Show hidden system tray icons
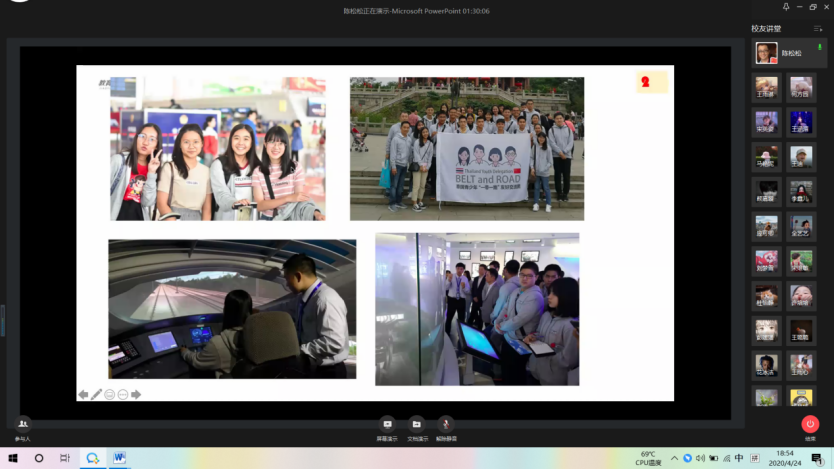The height and width of the screenshot is (469, 834). coord(675,458)
